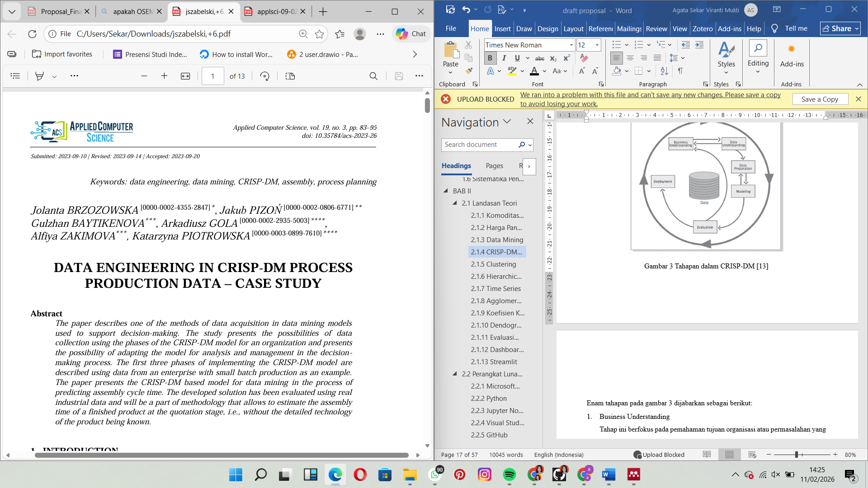This screenshot has height=488, width=868.
Task: Click the PDF zoom out minus icon
Action: 144,76
